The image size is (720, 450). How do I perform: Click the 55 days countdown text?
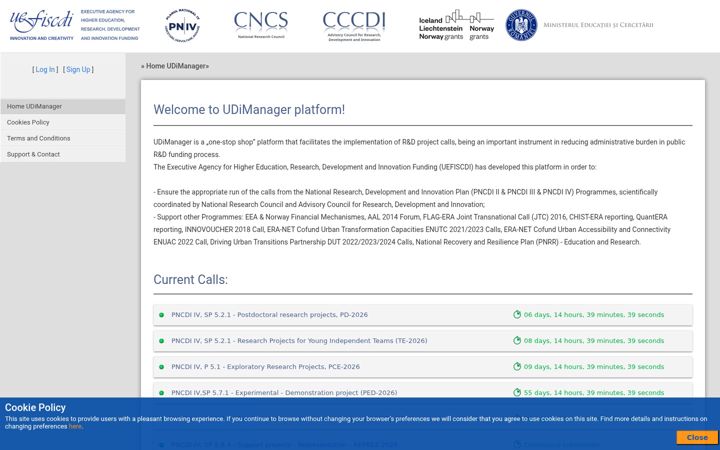click(594, 393)
